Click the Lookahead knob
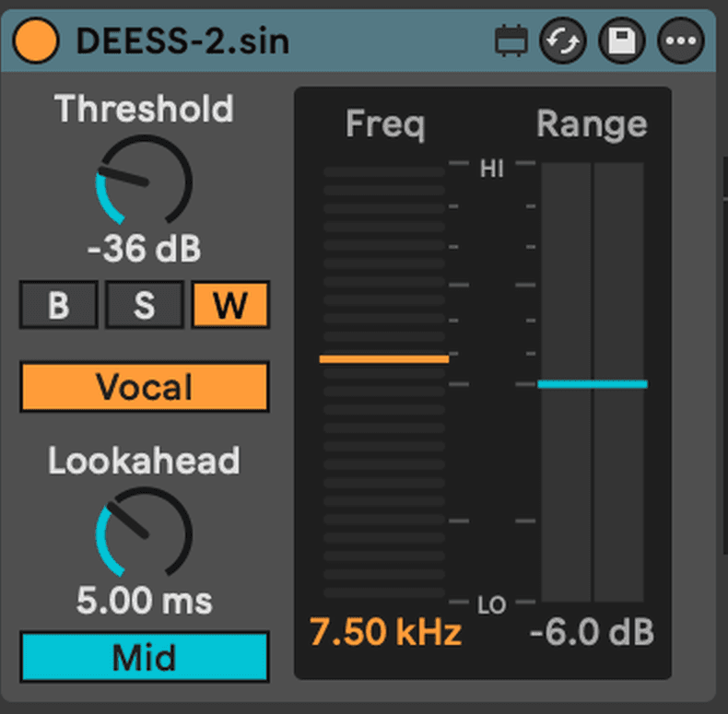Viewport: 728px width, 714px height. pos(144,533)
